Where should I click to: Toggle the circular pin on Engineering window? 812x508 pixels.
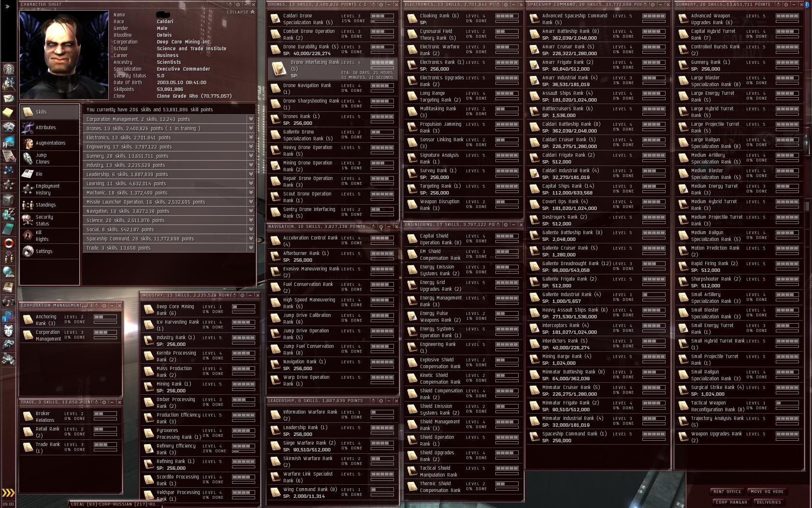pos(506,224)
